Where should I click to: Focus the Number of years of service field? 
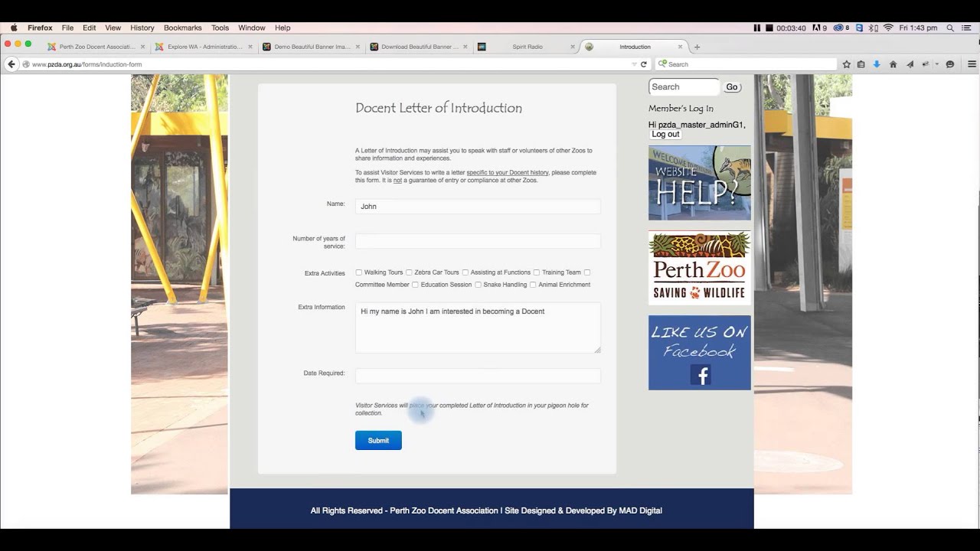[x=478, y=241]
